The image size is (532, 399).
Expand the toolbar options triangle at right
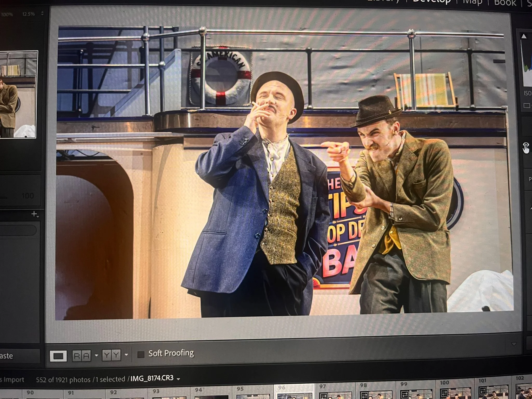pyautogui.click(x=514, y=344)
